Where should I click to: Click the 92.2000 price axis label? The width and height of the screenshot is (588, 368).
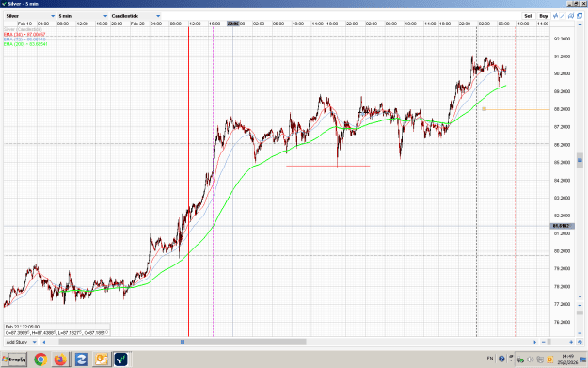562,39
